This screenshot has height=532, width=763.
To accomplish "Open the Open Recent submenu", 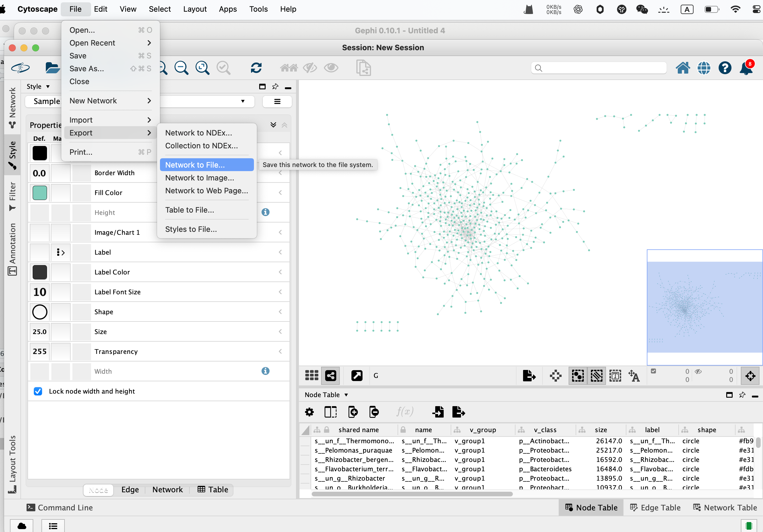I will 110,43.
